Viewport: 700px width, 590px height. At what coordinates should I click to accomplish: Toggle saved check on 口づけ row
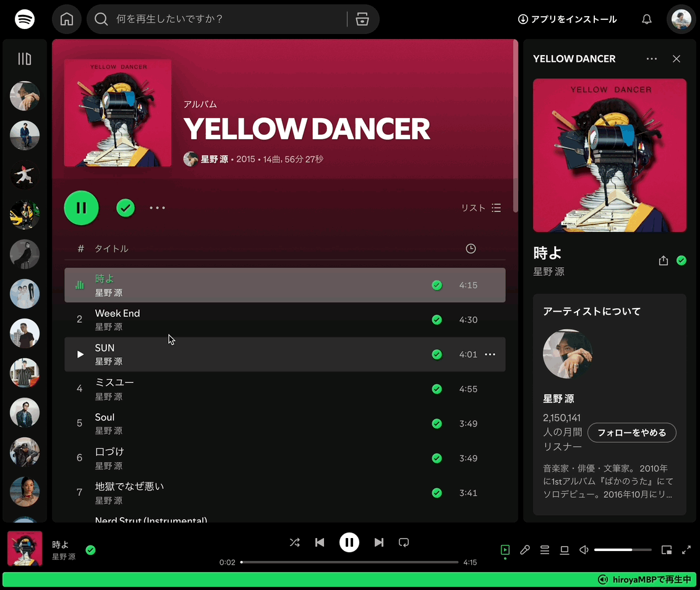point(437,458)
